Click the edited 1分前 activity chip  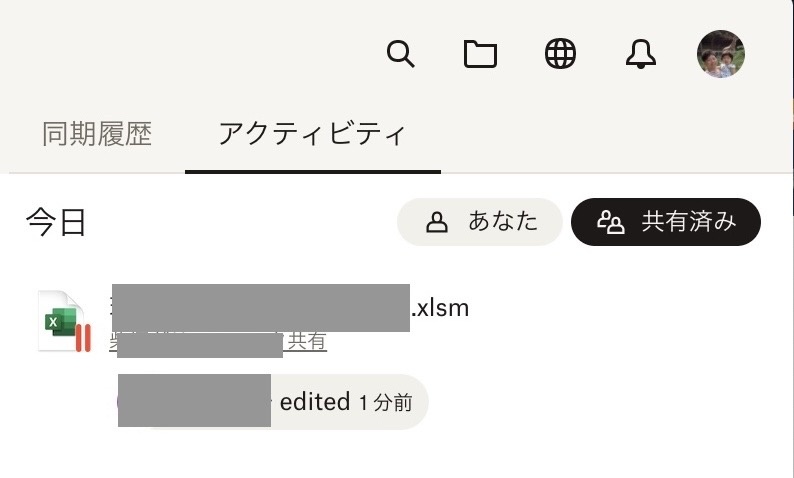(x=272, y=402)
